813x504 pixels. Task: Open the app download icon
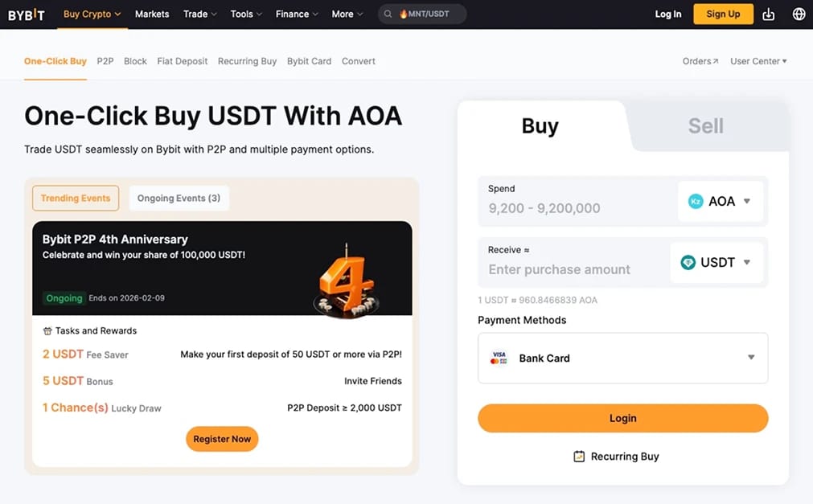pos(769,14)
